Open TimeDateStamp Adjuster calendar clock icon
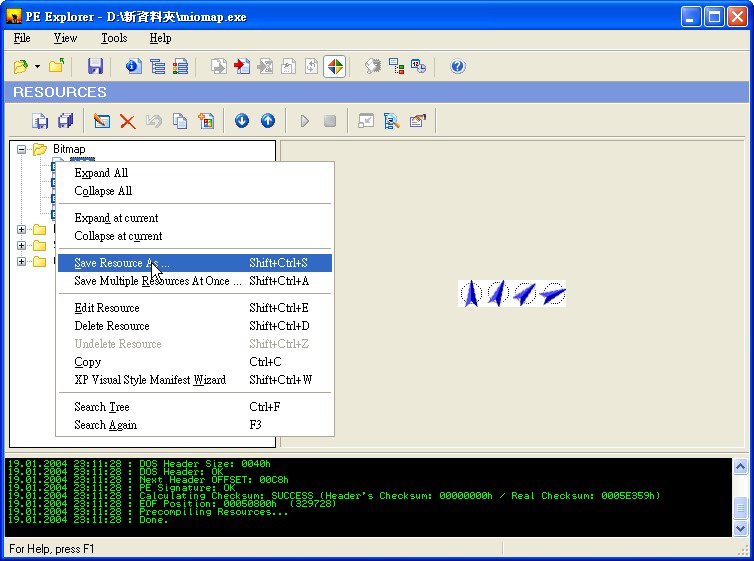 pos(419,66)
